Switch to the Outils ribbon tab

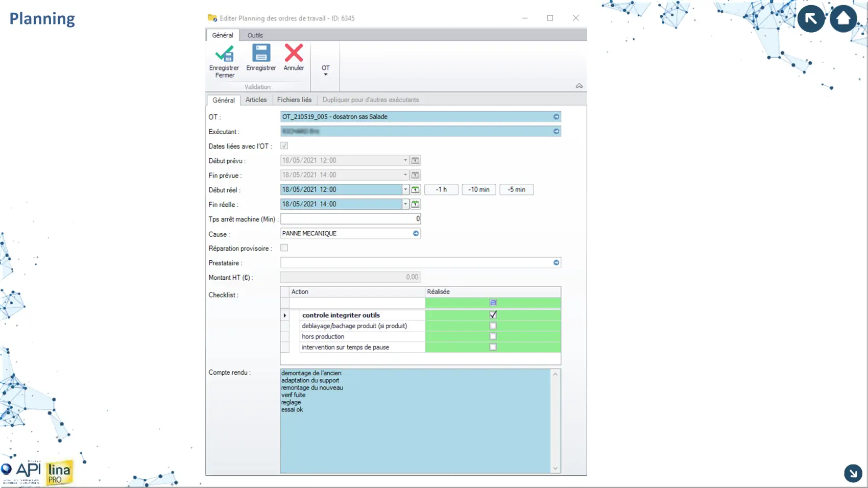click(x=255, y=35)
